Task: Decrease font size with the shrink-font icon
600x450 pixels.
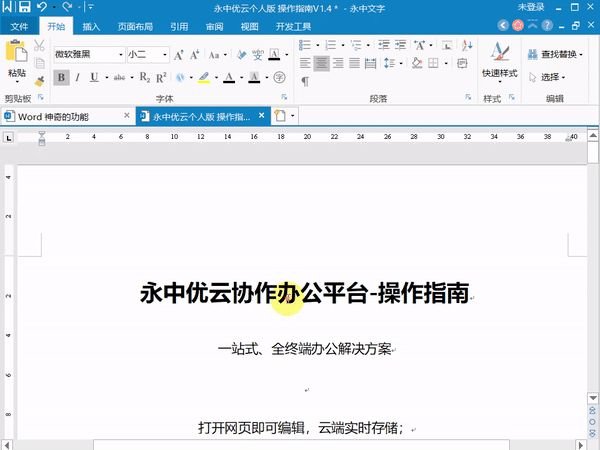Action: 195,55
